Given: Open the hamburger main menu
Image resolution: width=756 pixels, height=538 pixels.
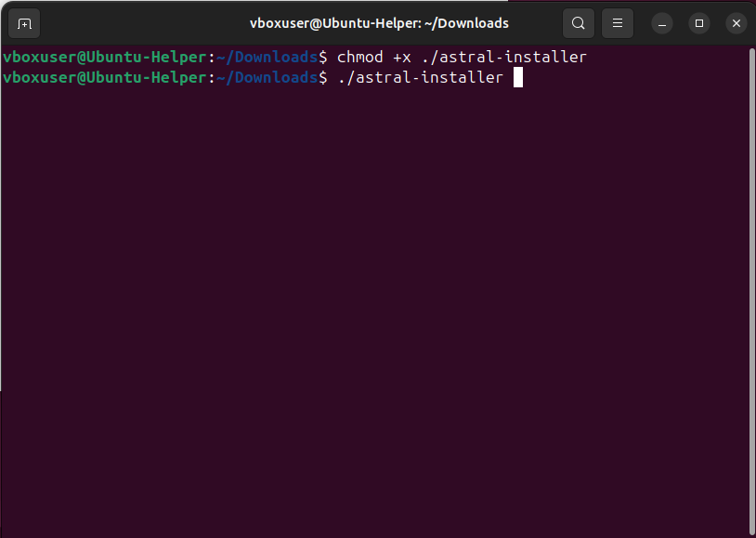Looking at the screenshot, I should coord(617,23).
